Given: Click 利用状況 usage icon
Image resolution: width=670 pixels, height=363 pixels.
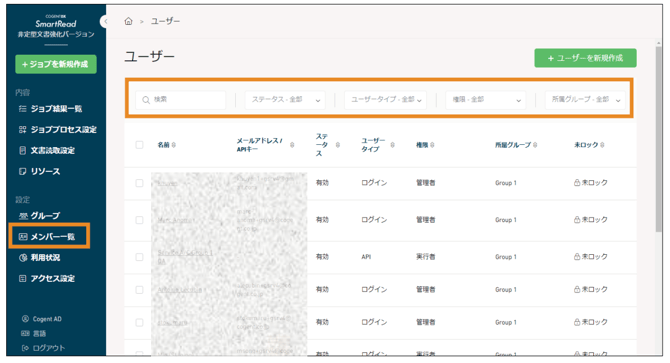Looking at the screenshot, I should [23, 258].
